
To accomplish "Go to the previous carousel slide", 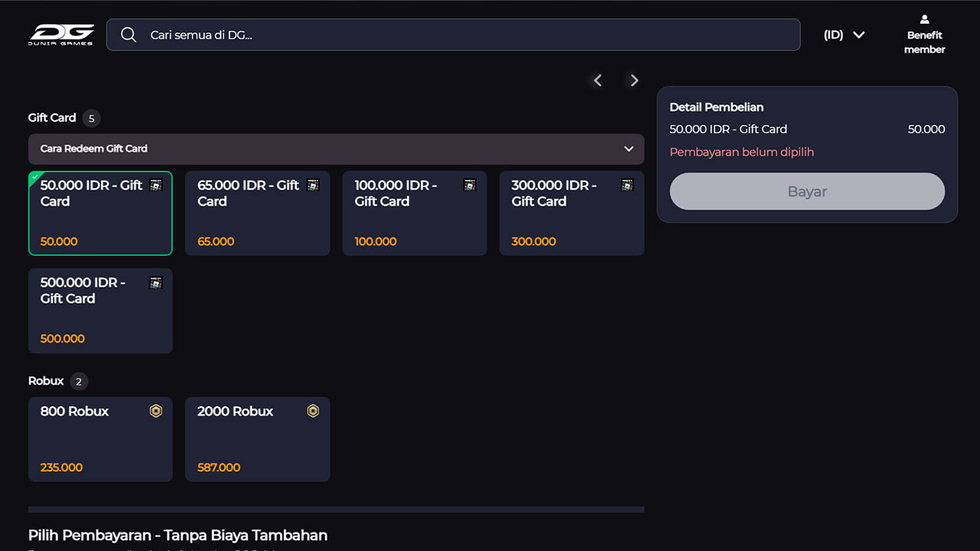I will pos(598,80).
